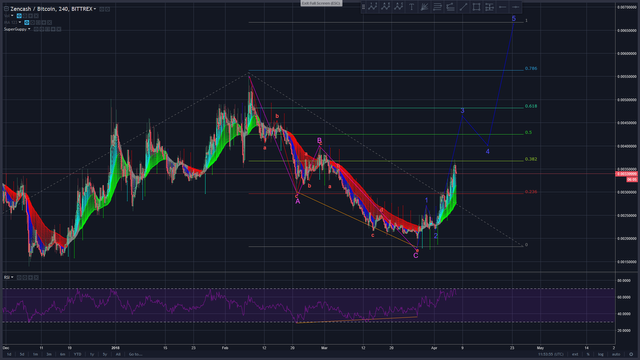Open chart settings gear icon at bottom right
This screenshot has width=640, height=360.
point(631,354)
